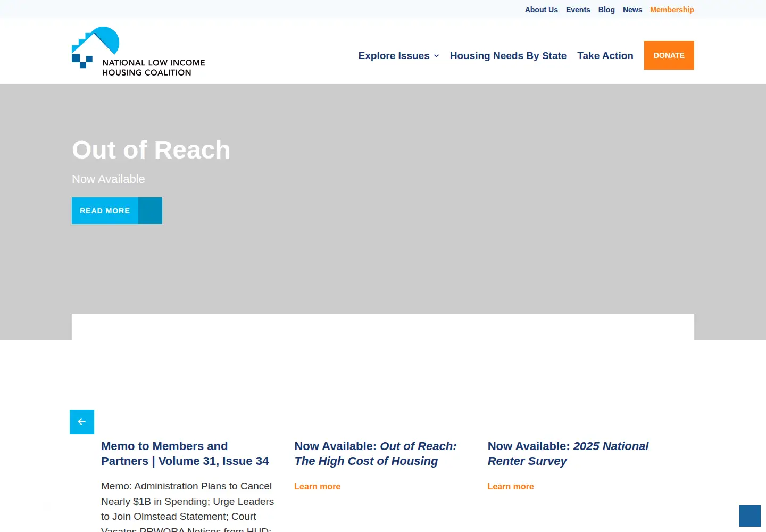Expand the Explore Issues dropdown menu
The height and width of the screenshot is (532, 766).
(399, 56)
